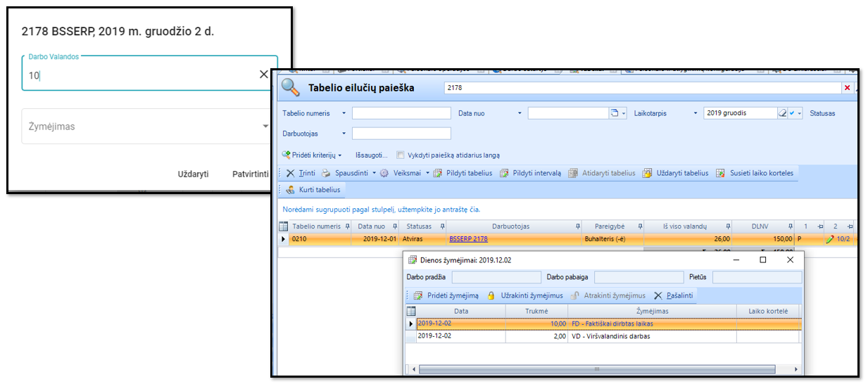This screenshot has height=384, width=868.
Task: Click the Užrakinti žymėjimus lock icon
Action: [x=491, y=295]
